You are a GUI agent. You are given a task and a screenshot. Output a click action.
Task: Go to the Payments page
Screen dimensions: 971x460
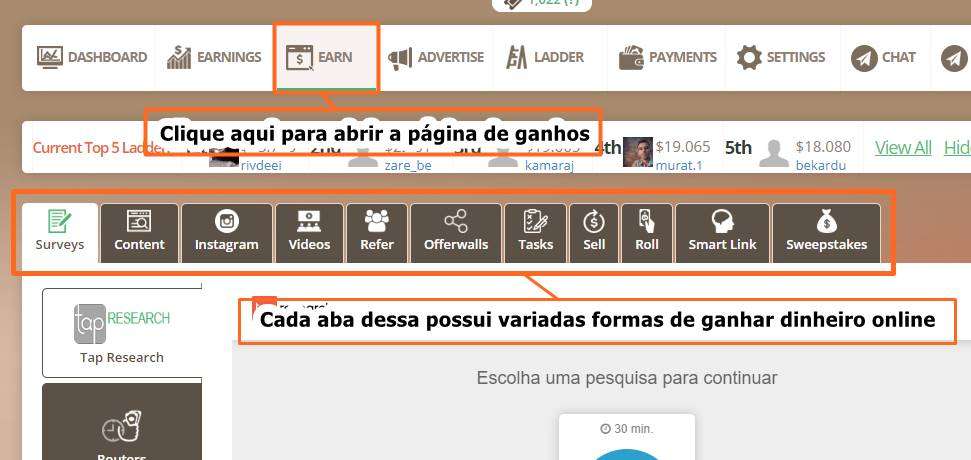point(668,58)
